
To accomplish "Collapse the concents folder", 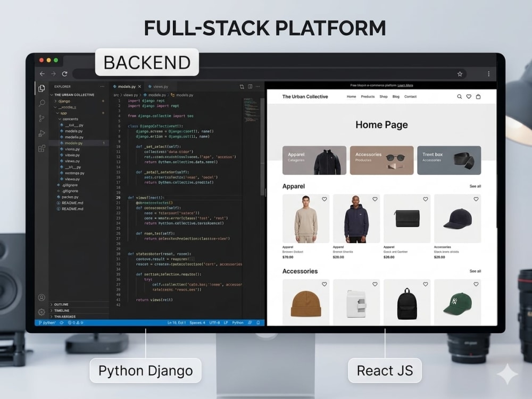I will click(68, 119).
